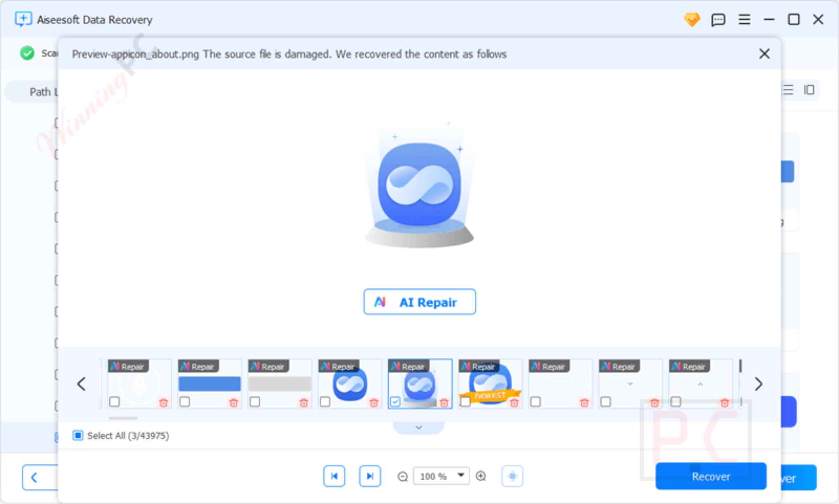Delete the newest thumbnail using its trash icon

514,403
